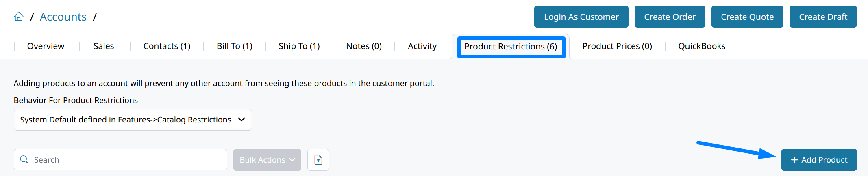The image size is (868, 176).
Task: Switch to the Overview tab
Action: [x=46, y=46]
